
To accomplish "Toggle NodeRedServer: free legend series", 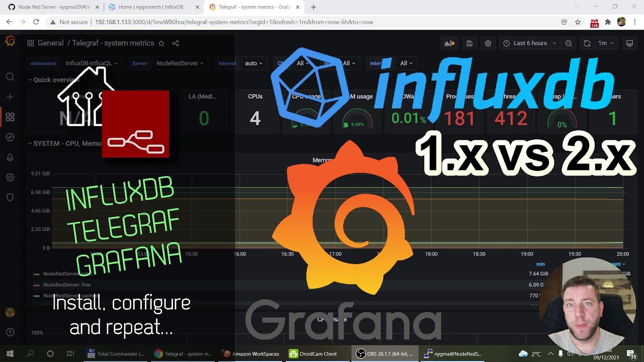I will 67,285.
